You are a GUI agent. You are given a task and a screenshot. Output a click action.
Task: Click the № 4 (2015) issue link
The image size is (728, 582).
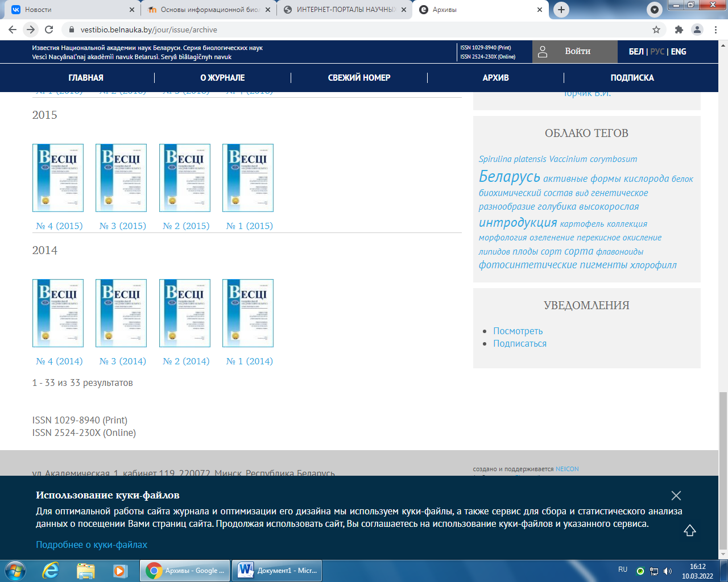coord(59,226)
